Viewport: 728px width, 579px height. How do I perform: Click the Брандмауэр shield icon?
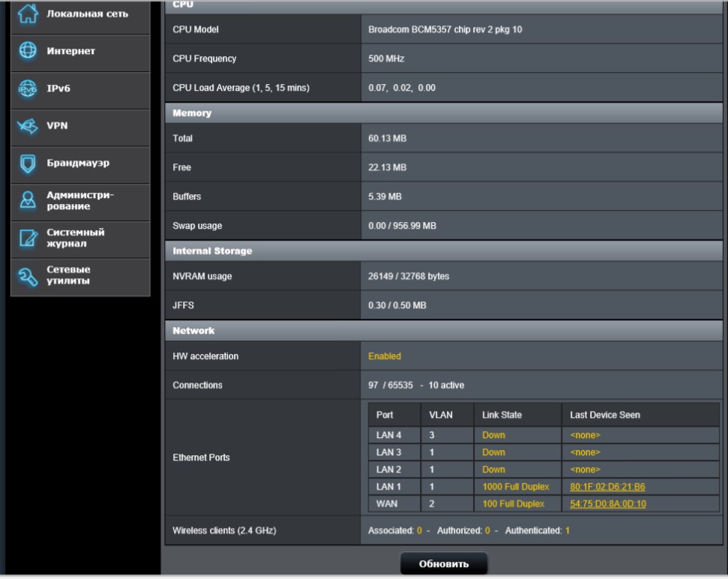tap(27, 163)
